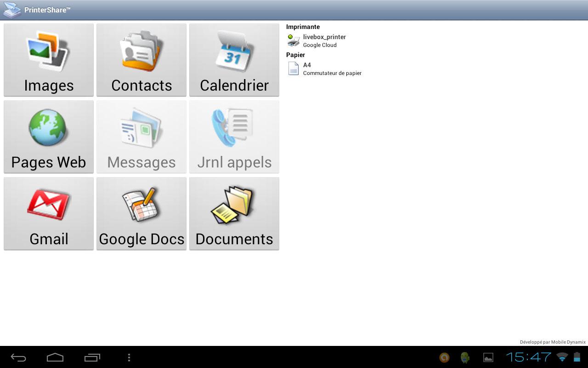The width and height of the screenshot is (588, 368).
Task: Click the A4 paper sheet icon
Action: 293,69
